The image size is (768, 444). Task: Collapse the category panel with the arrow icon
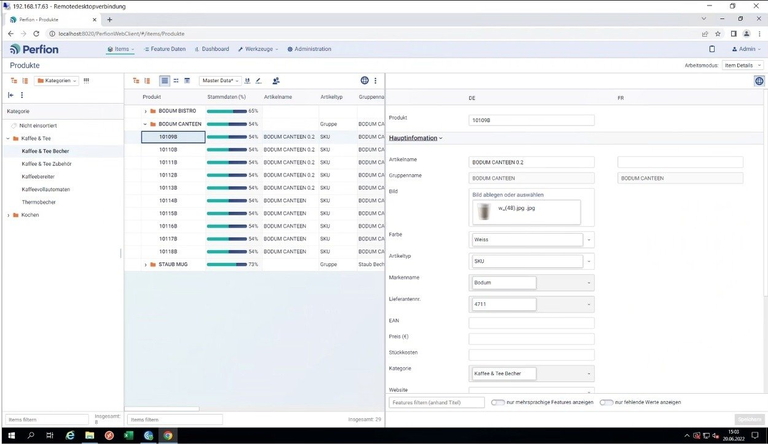click(x=11, y=95)
